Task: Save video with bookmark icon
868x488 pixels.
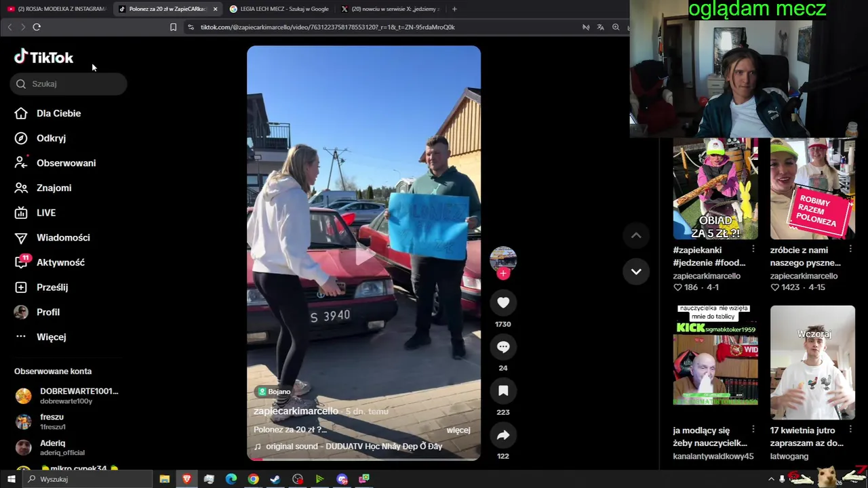Action: click(503, 390)
